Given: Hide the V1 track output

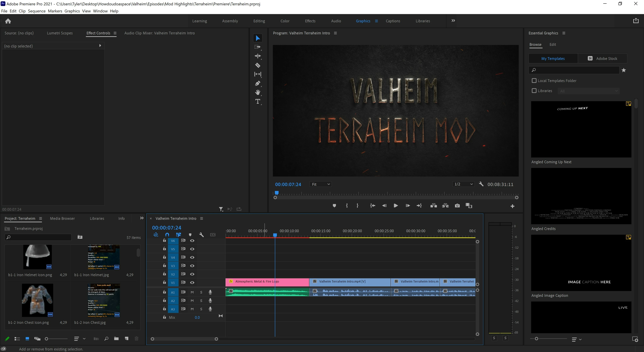Looking at the screenshot, I should pos(192,282).
